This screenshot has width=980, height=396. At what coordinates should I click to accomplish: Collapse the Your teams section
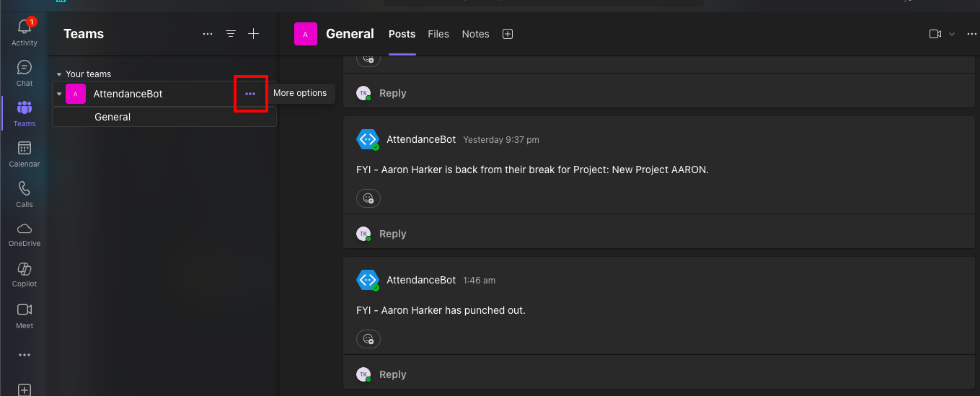59,74
